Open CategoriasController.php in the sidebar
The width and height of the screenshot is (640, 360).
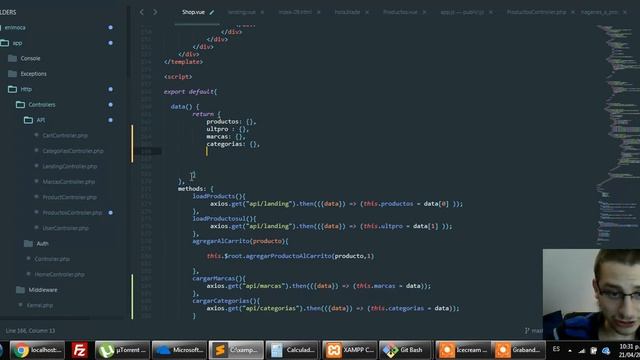73,151
